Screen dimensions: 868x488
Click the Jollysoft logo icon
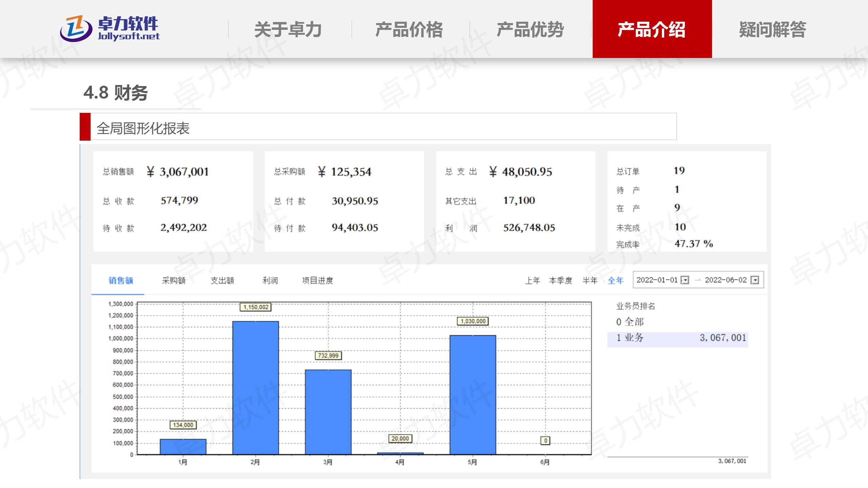coord(76,29)
